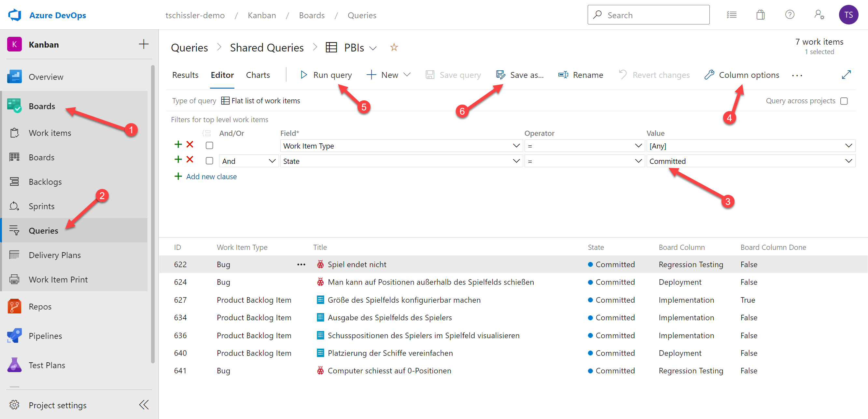Select the Editor tab
The width and height of the screenshot is (868, 419).
222,75
